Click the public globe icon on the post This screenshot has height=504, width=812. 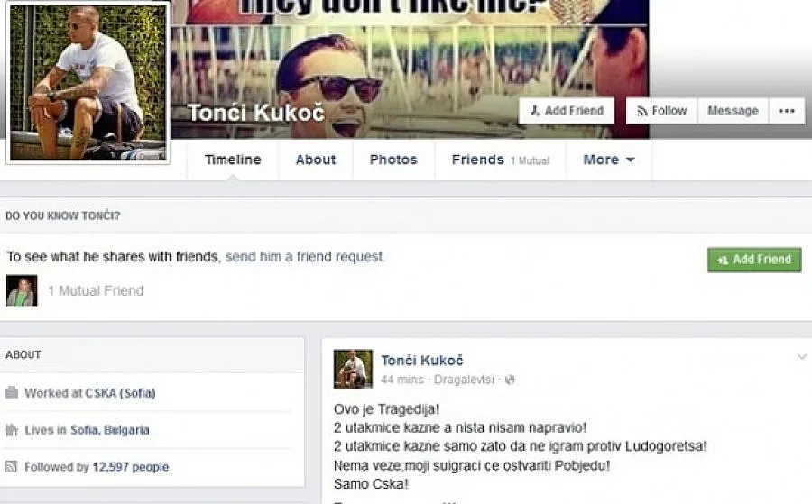[x=510, y=380]
